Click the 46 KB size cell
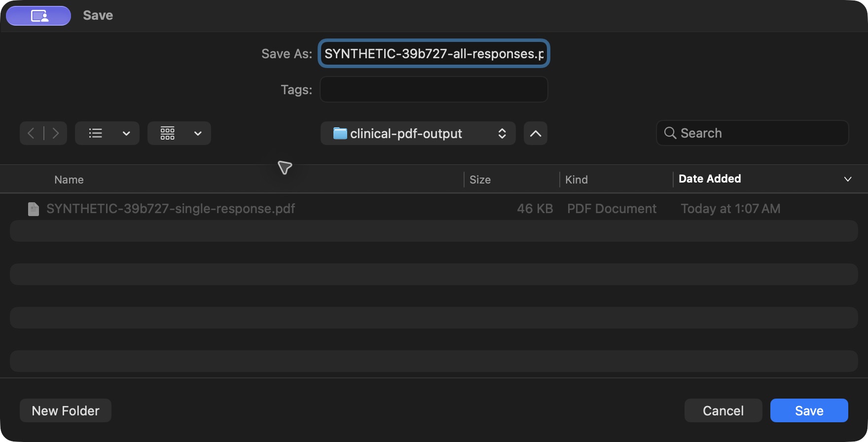 (535, 209)
